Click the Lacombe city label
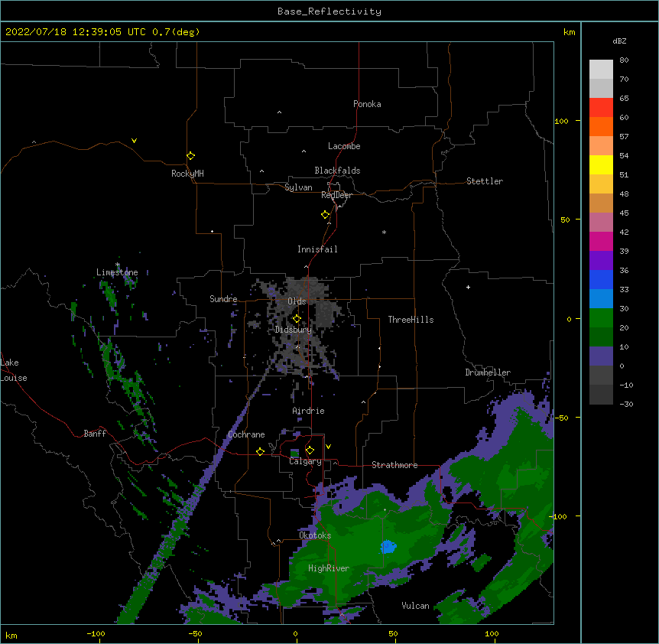The height and width of the screenshot is (644, 659). 344,146
